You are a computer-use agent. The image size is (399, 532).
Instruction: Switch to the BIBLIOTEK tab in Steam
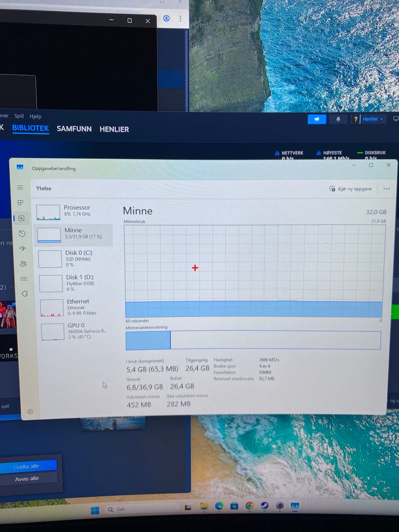click(30, 128)
